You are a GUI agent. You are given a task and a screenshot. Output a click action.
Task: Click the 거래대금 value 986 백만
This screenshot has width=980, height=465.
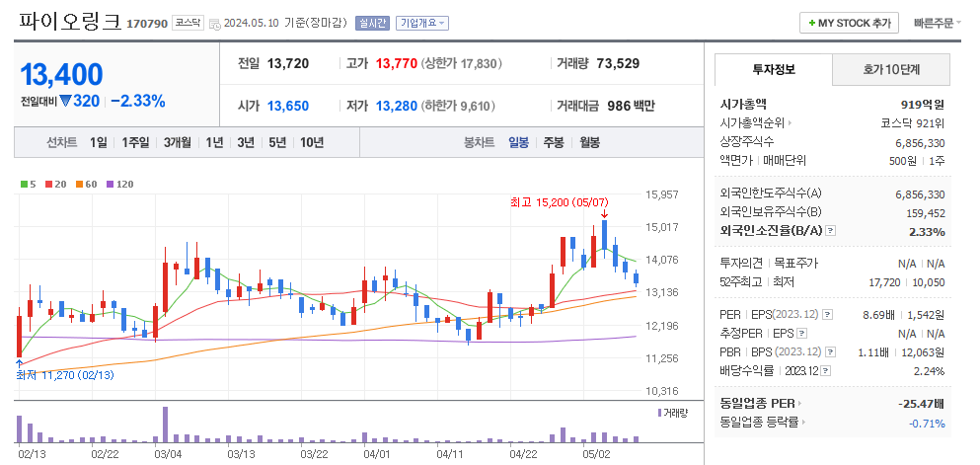[x=632, y=107]
